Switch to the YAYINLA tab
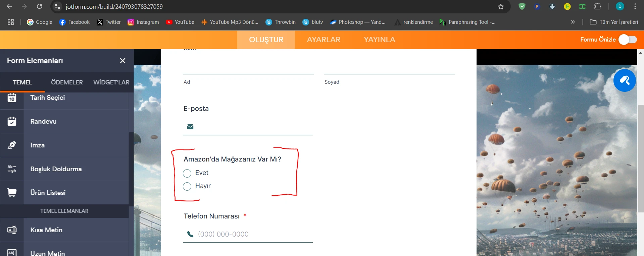This screenshot has width=644, height=256. [380, 40]
